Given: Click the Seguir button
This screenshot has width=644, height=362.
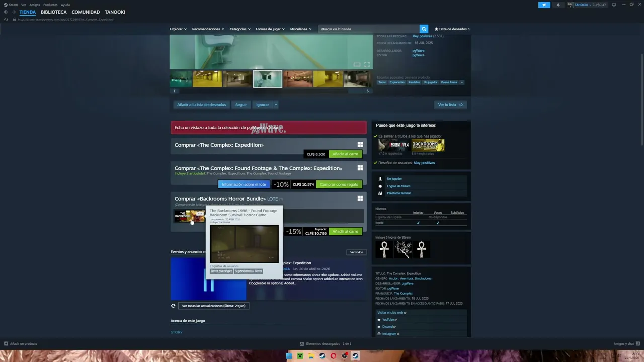Looking at the screenshot, I should point(241,105).
